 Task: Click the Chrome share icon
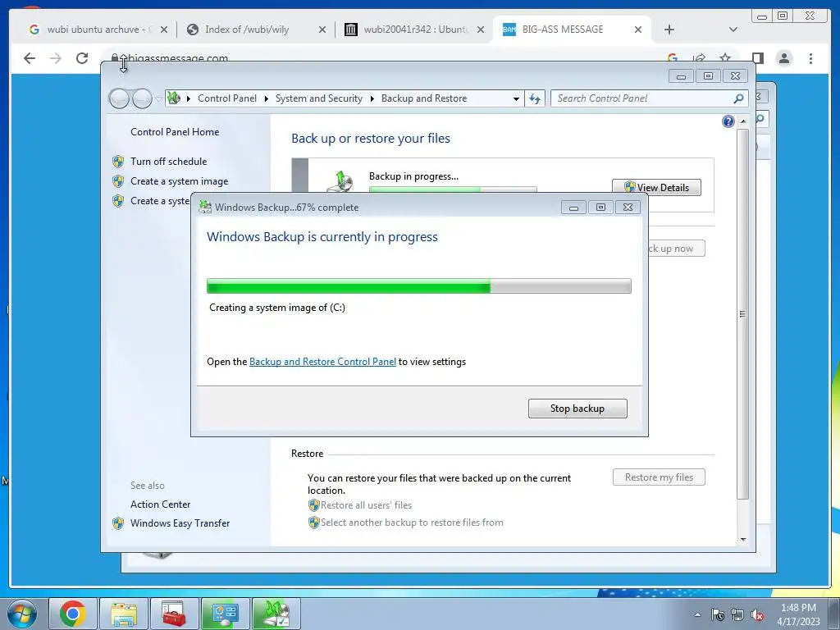tap(699, 58)
